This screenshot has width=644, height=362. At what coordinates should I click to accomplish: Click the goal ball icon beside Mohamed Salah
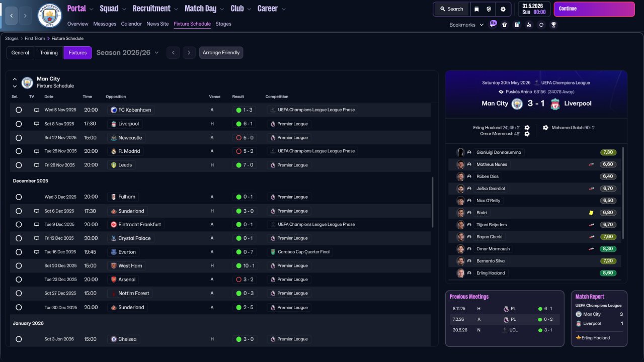click(x=545, y=128)
